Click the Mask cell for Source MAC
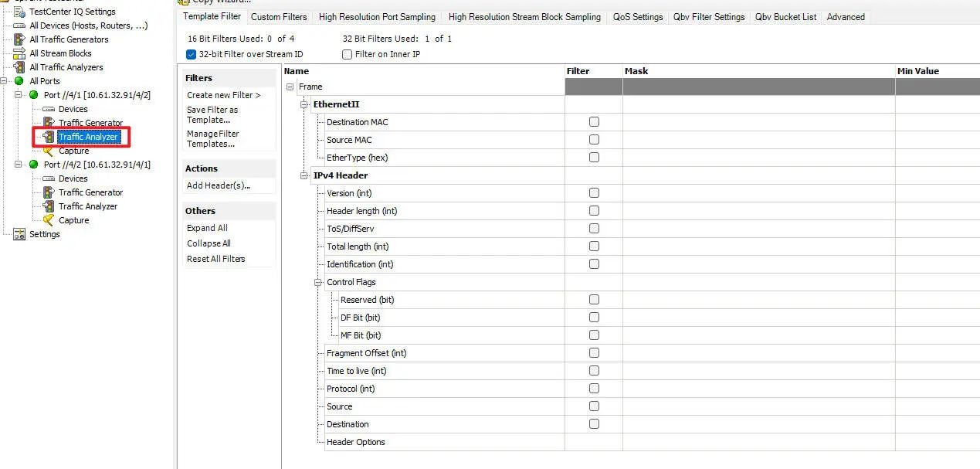This screenshot has height=469, width=980. click(758, 140)
